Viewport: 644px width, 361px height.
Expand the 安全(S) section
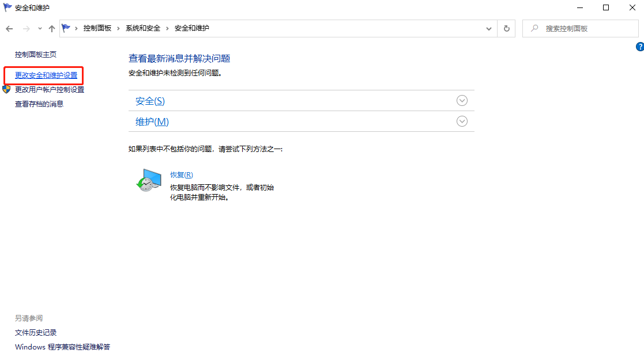pyautogui.click(x=462, y=100)
